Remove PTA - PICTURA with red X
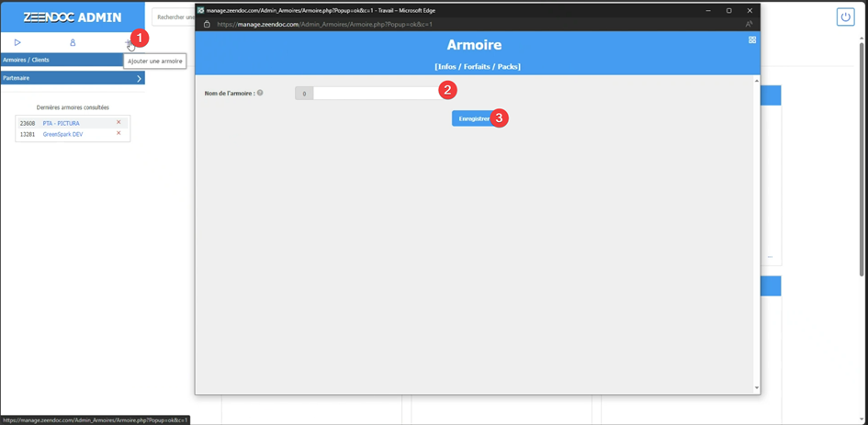868x425 pixels. point(118,122)
